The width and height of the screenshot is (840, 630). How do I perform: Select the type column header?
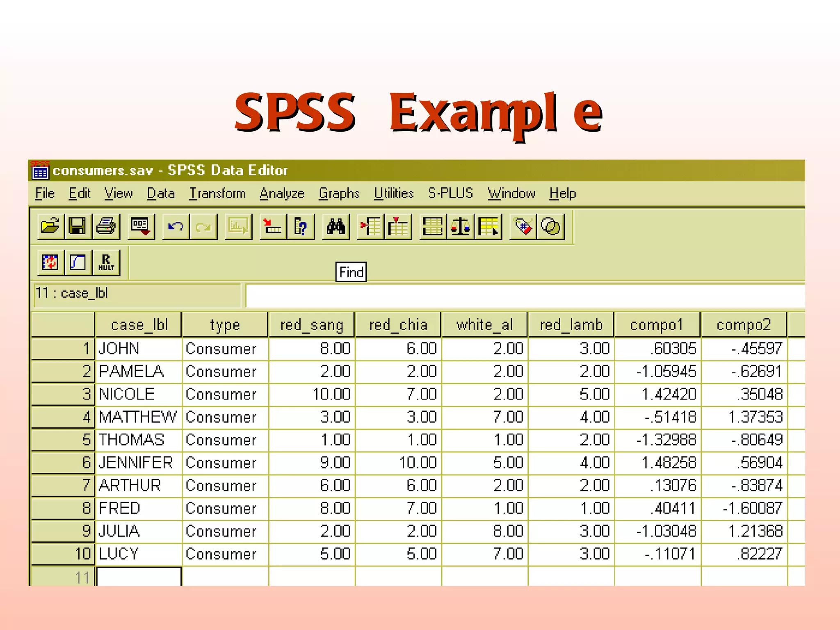[x=225, y=325]
